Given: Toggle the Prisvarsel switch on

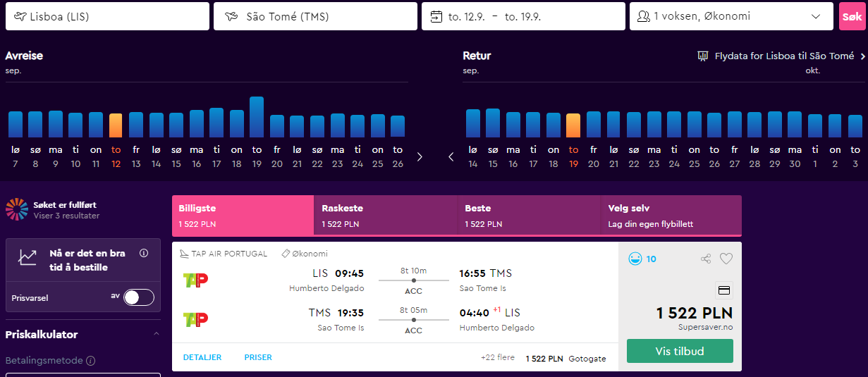Looking at the screenshot, I should (139, 297).
